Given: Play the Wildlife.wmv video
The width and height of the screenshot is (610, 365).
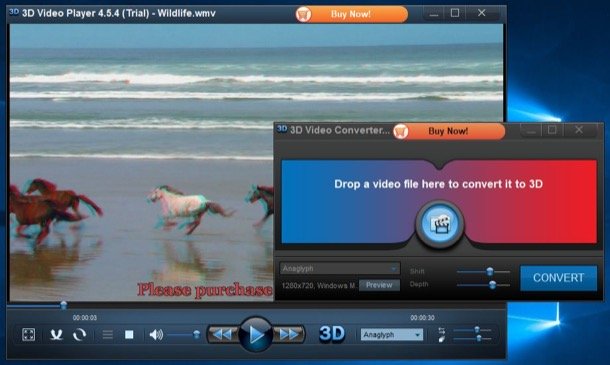Looking at the screenshot, I should [256, 334].
